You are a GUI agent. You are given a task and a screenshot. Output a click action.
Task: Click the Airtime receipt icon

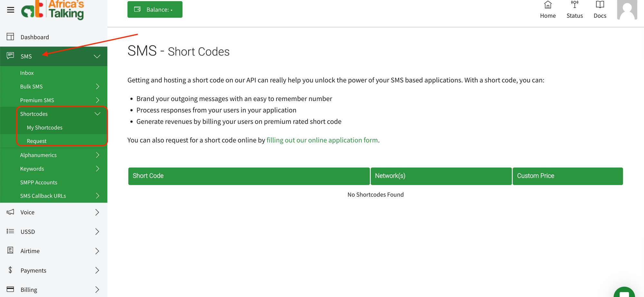coord(10,251)
